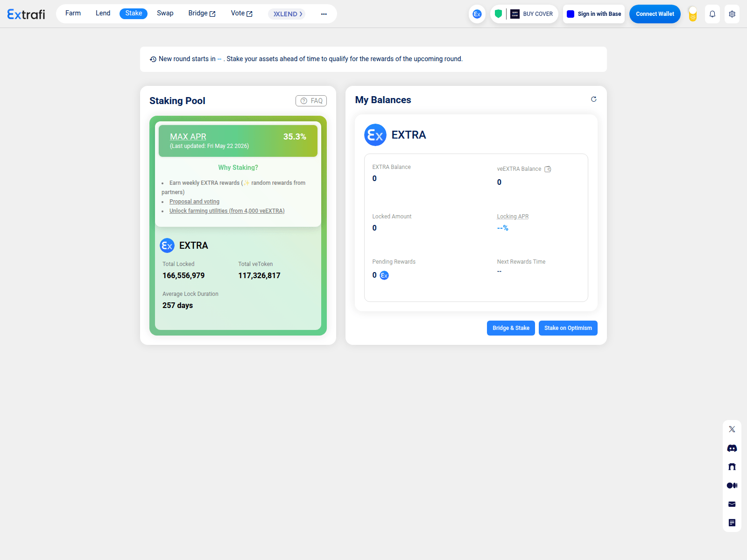Open the Proposal and voting link
Viewport: 747px width, 560px height.
pyautogui.click(x=194, y=202)
